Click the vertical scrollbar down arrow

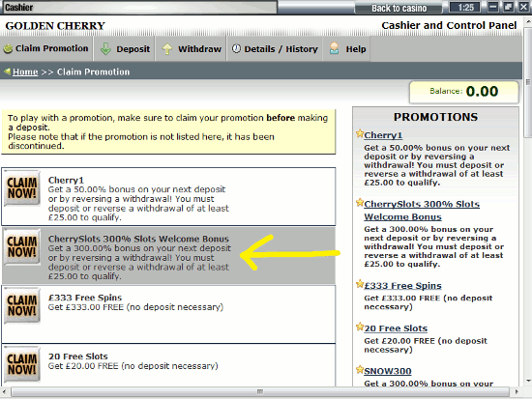528,381
